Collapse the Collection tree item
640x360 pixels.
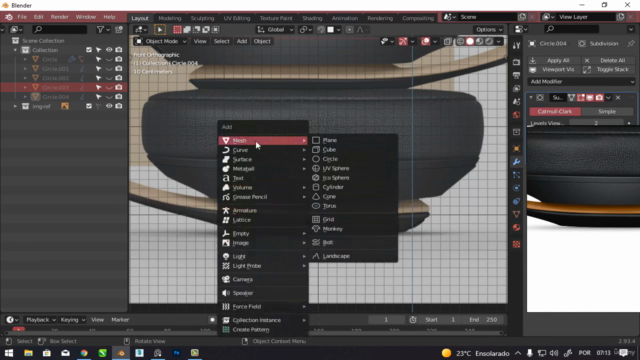(16, 50)
